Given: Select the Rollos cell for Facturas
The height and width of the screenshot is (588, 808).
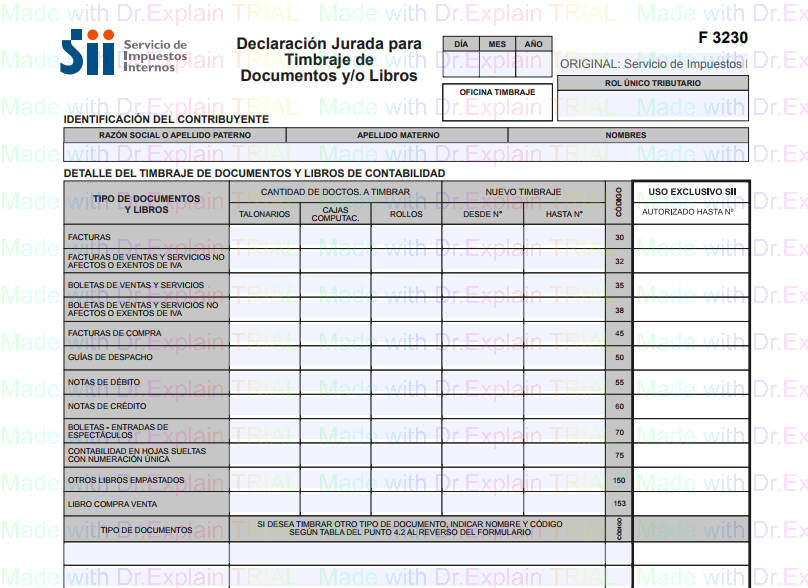Looking at the screenshot, I should click(x=406, y=237).
